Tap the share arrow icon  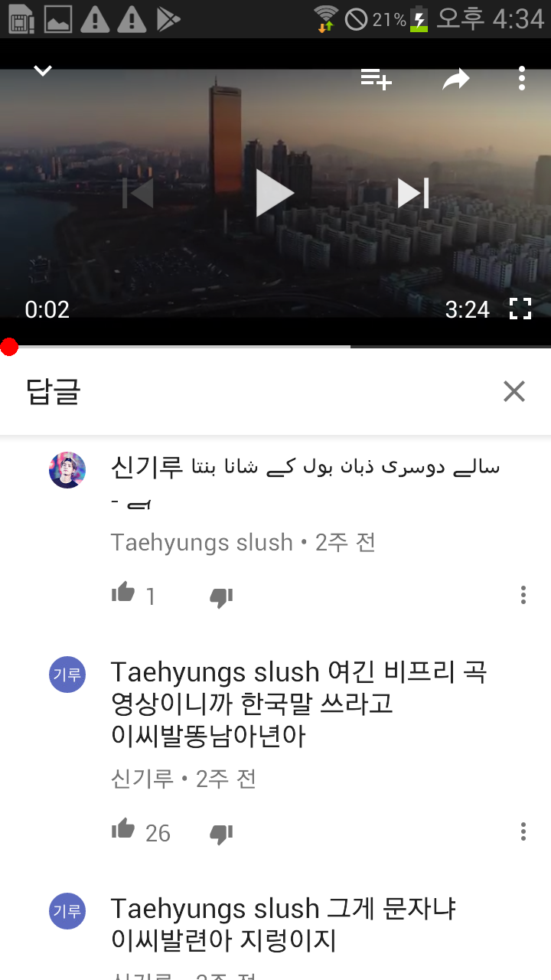point(456,79)
